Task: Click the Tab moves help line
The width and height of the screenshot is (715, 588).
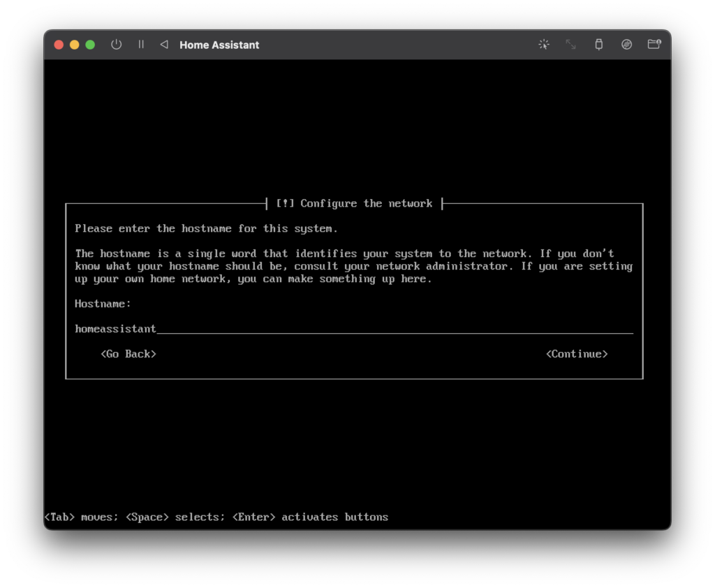Action: (x=216, y=517)
